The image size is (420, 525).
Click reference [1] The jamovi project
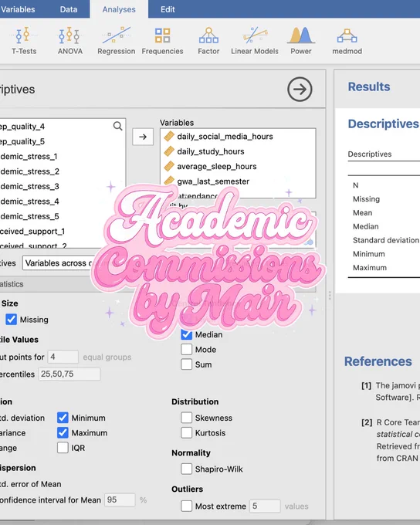click(391, 391)
